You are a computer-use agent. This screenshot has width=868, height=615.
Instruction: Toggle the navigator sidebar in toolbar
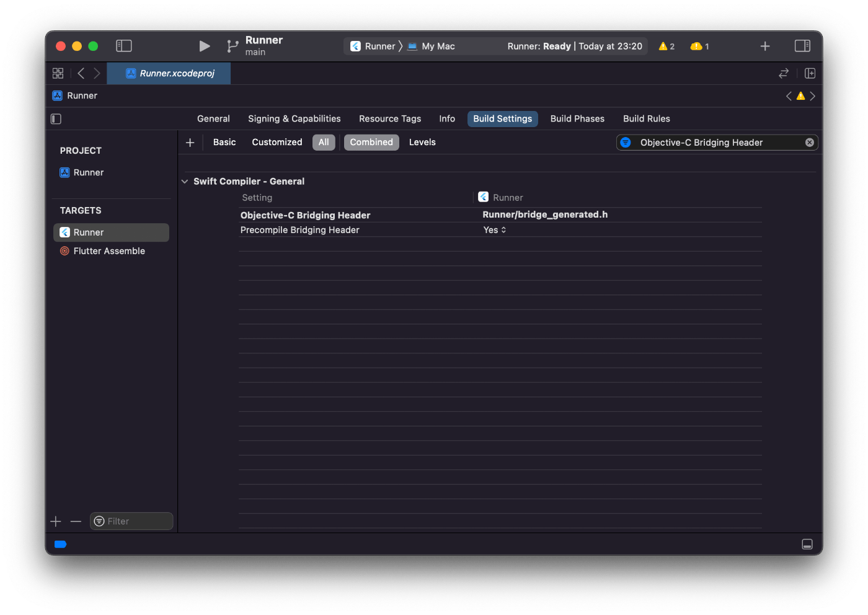tap(124, 46)
